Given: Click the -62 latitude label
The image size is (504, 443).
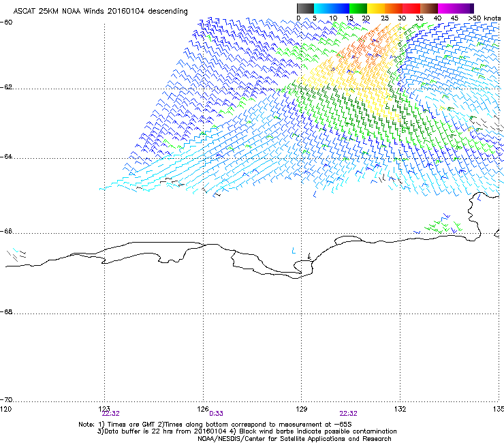Looking at the screenshot, I should click(6, 87).
